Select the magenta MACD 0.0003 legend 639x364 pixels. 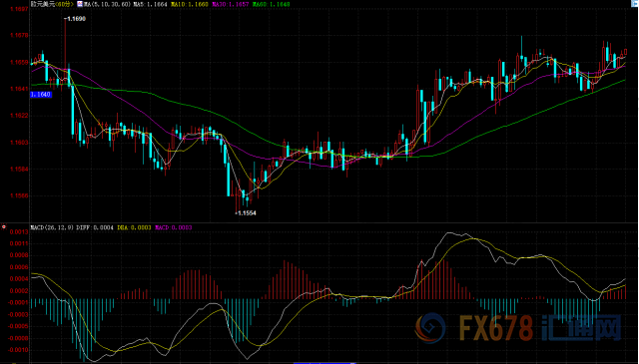pos(173,227)
